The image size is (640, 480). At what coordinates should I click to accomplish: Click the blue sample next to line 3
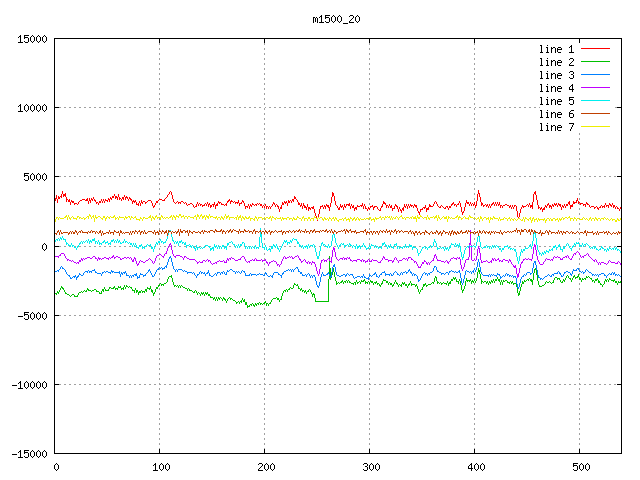[x=596, y=75]
